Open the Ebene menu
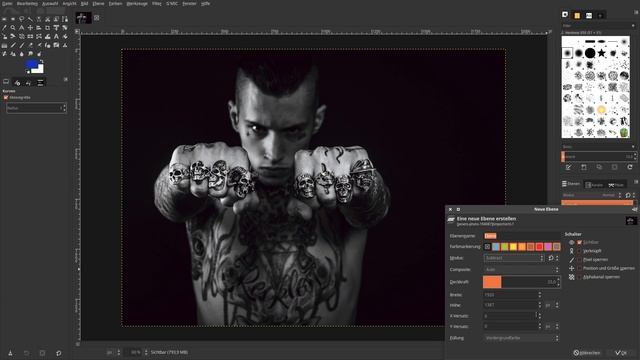This screenshot has width=640, height=360. click(x=98, y=4)
